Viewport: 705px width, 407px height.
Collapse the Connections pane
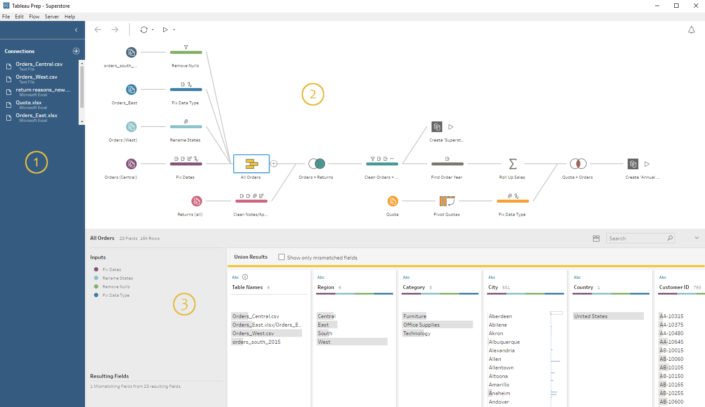tap(76, 30)
